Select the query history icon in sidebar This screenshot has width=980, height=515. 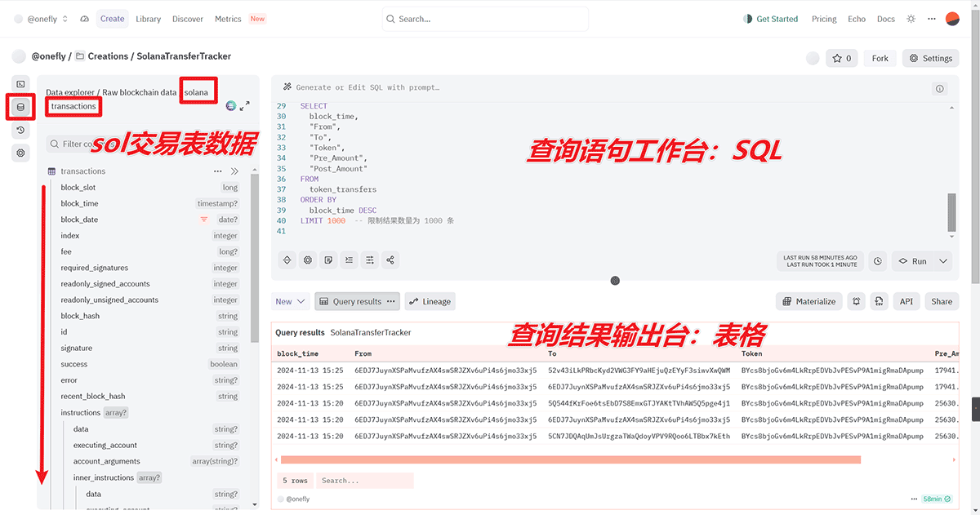tap(20, 130)
